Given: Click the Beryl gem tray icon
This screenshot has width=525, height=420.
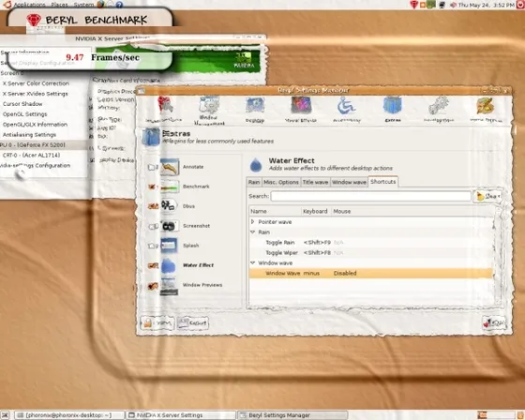Looking at the screenshot, I should pos(414,5).
